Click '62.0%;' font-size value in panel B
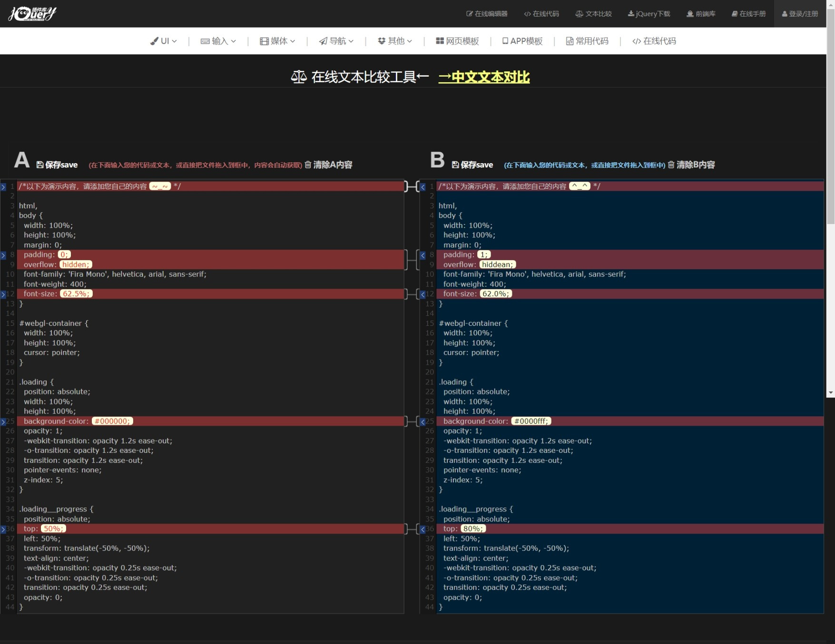Image resolution: width=835 pixels, height=644 pixels. pyautogui.click(x=496, y=293)
